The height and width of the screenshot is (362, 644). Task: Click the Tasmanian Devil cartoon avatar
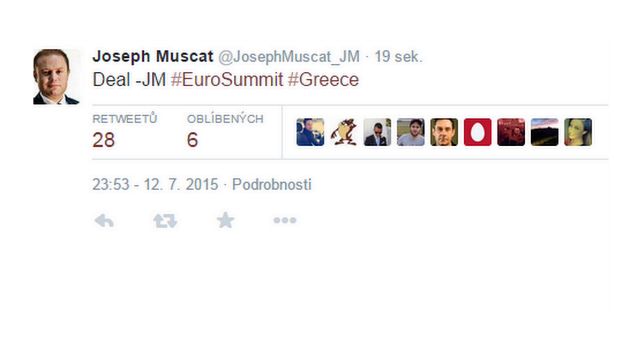[x=344, y=132]
